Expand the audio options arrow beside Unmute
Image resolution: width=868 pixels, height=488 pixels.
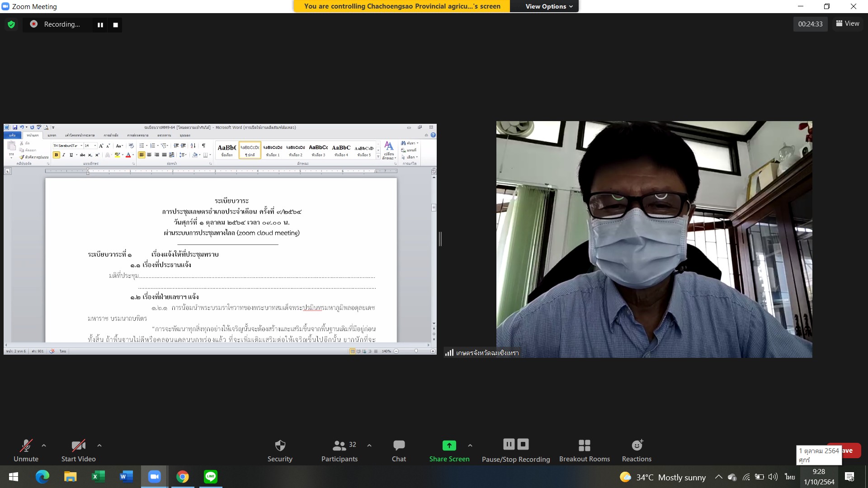[x=44, y=446]
